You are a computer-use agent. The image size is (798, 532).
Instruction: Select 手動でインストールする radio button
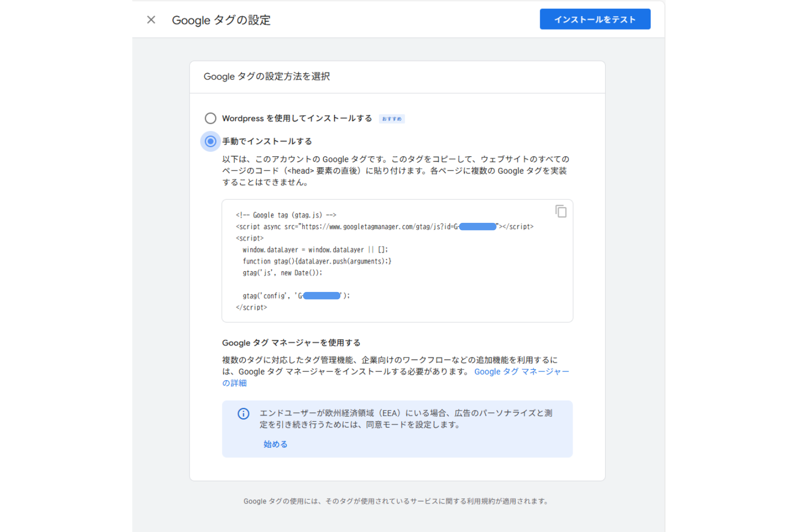[210, 141]
